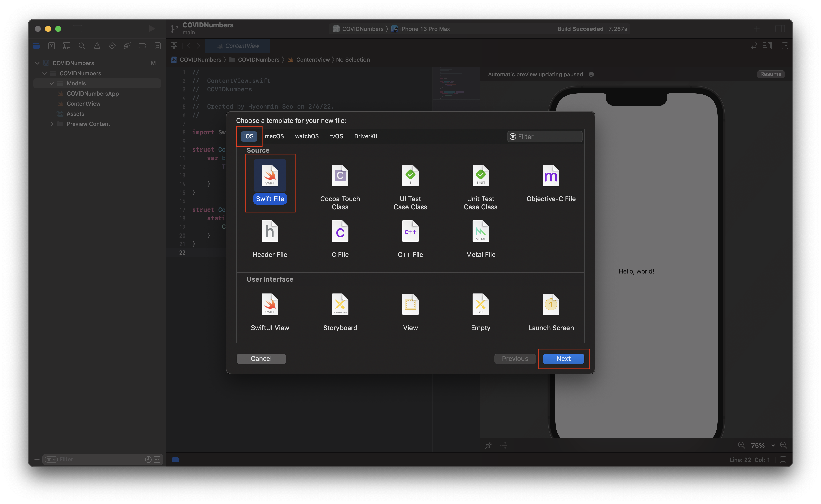821x504 pixels.
Task: Choose the Objective-C File template icon
Action: click(x=550, y=176)
